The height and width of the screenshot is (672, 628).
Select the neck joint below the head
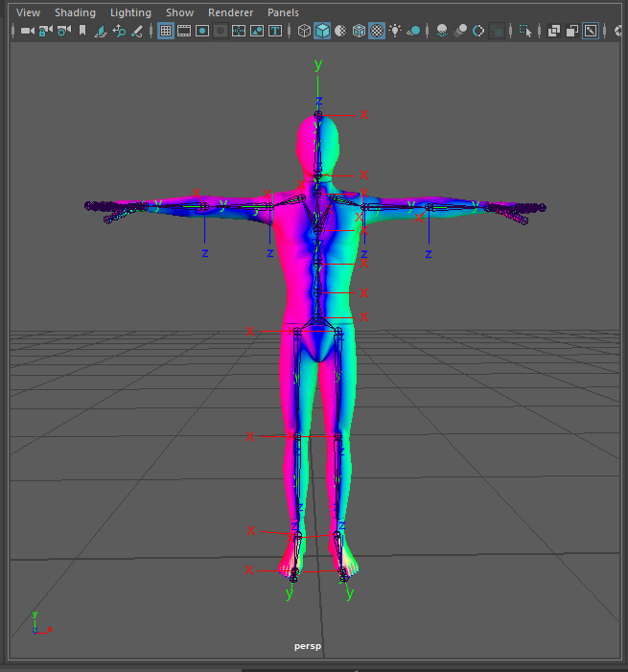coord(317,175)
